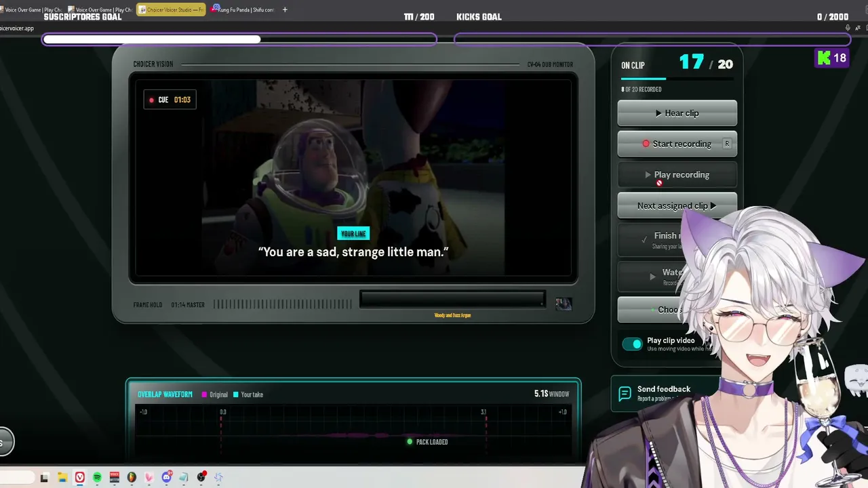Click the browser address bar URL
The image size is (868, 488).
click(x=17, y=28)
